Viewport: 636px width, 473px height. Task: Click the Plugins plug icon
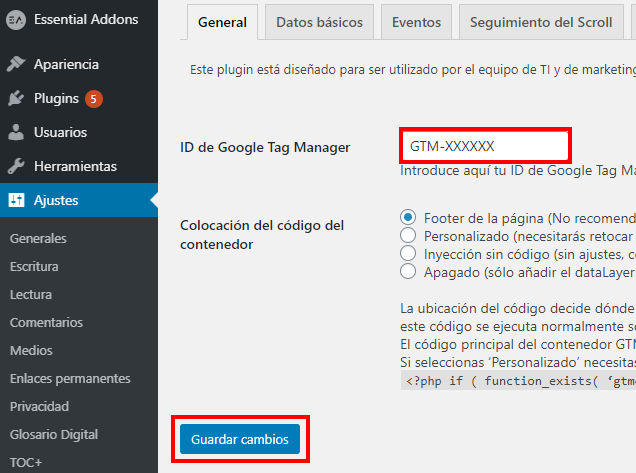16,98
